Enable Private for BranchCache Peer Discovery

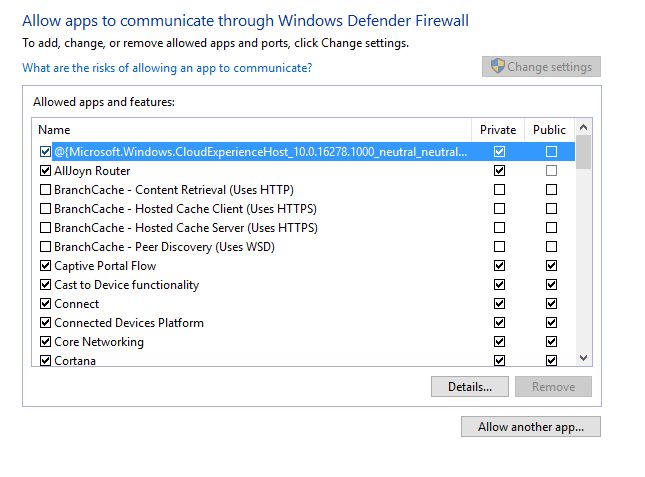499,247
